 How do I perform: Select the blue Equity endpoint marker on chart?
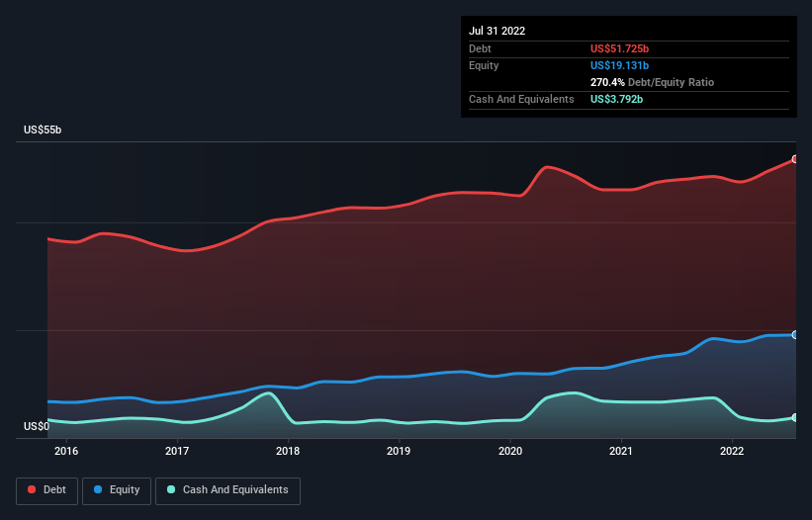pos(795,335)
